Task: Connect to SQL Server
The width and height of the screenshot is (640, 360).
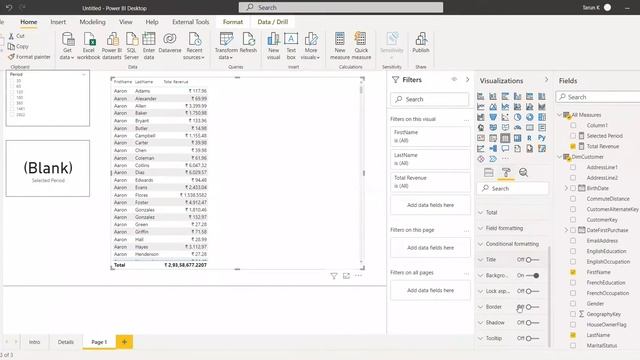Action: tap(131, 46)
